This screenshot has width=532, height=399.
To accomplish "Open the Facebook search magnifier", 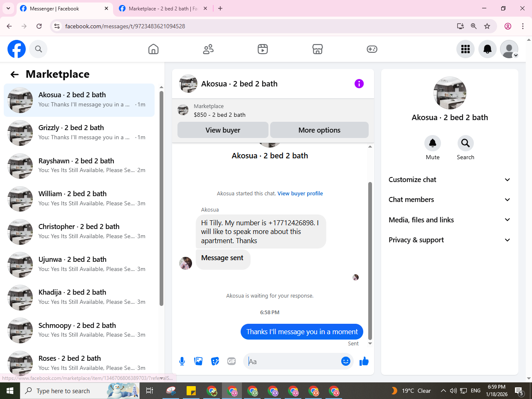I will pyautogui.click(x=38, y=49).
